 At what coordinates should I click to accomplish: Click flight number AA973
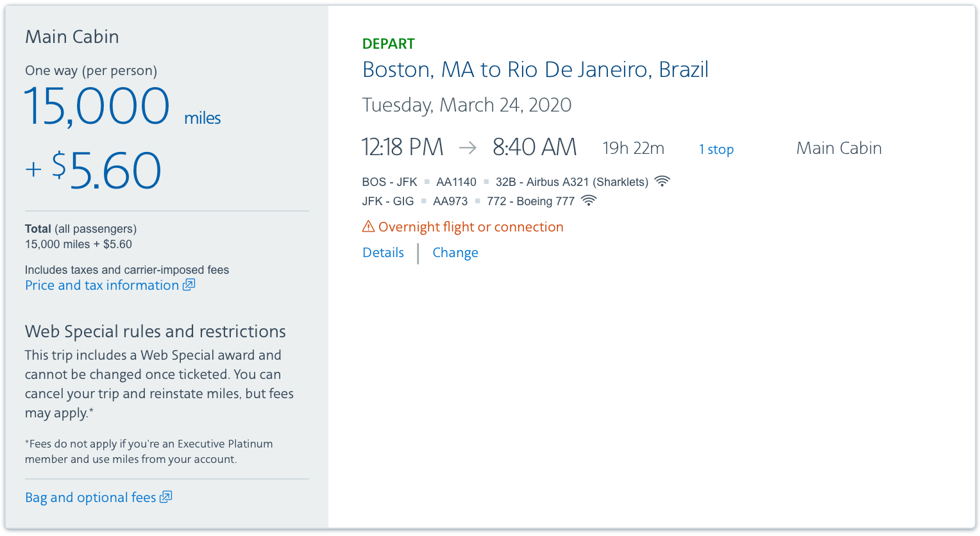tap(450, 201)
